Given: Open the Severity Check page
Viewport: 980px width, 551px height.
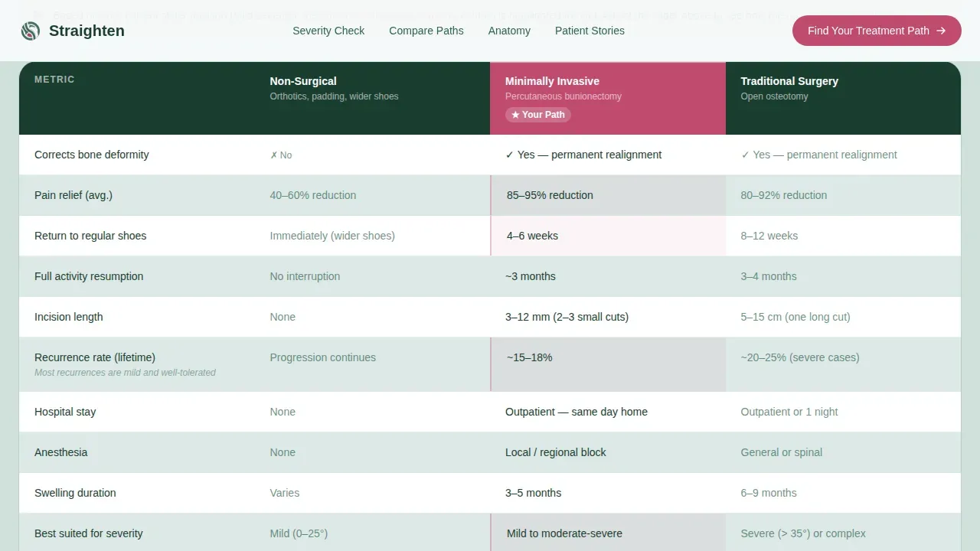Looking at the screenshot, I should (x=328, y=31).
